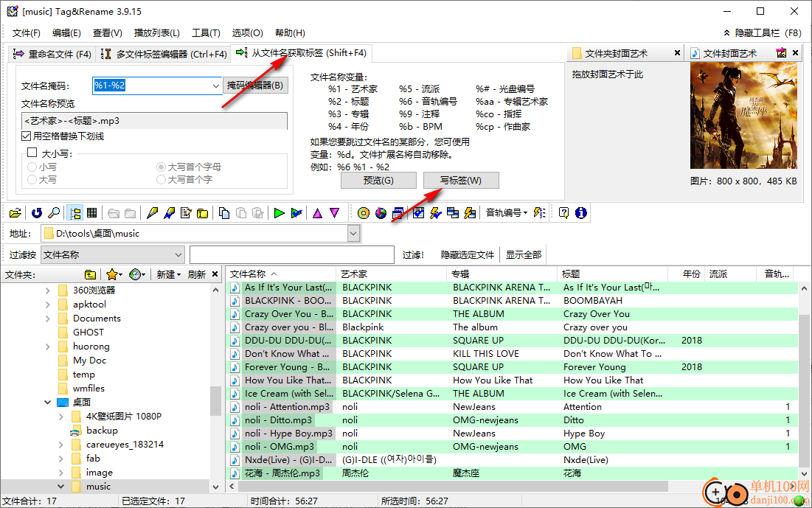Click the play with blue checkmark icon
This screenshot has height=508, width=812.
pos(296,213)
